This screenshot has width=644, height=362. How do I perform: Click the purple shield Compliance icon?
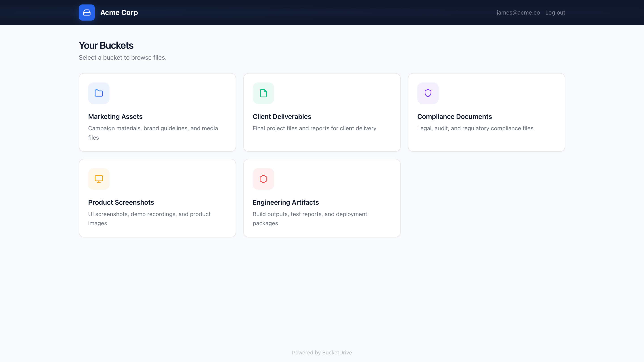[428, 93]
